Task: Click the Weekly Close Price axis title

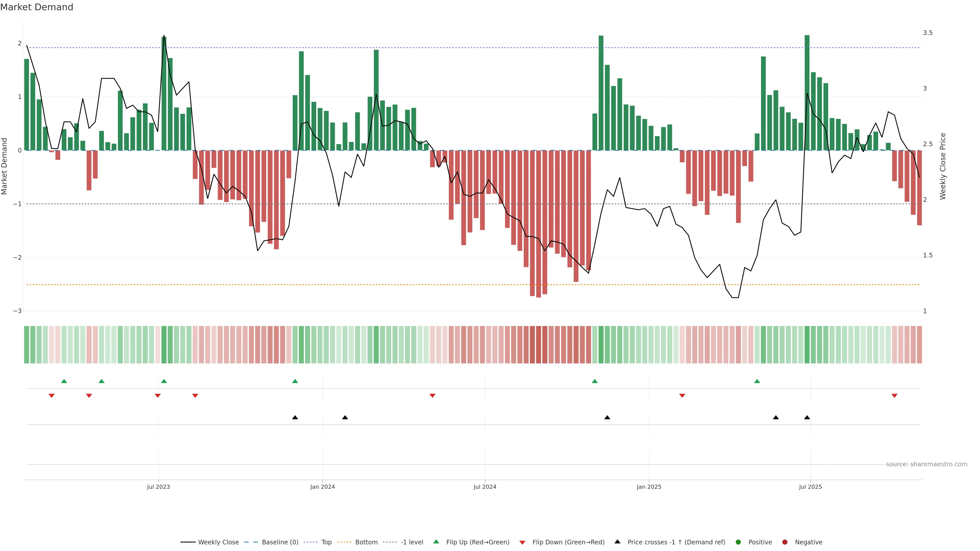Action: (943, 166)
